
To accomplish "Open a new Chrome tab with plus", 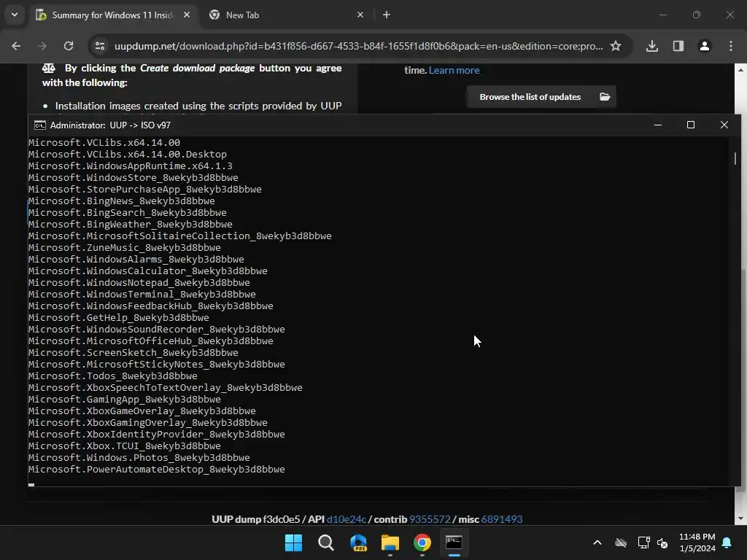I will click(x=387, y=15).
